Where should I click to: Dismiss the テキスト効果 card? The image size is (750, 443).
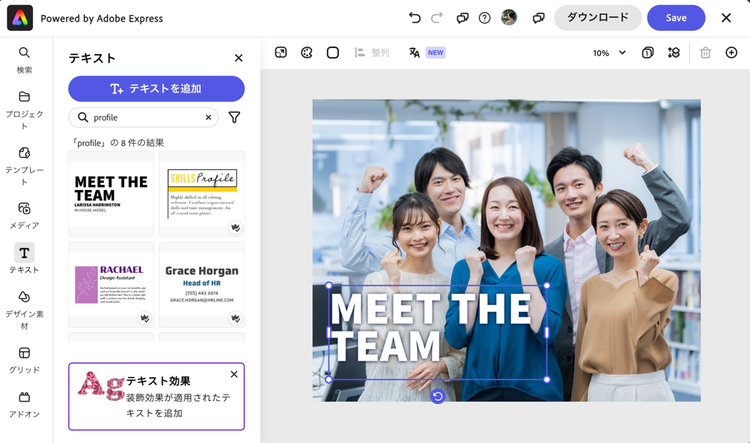pos(234,374)
